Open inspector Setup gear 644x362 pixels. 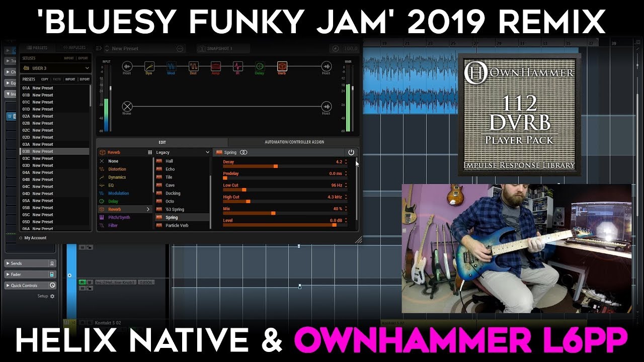pyautogui.click(x=52, y=296)
